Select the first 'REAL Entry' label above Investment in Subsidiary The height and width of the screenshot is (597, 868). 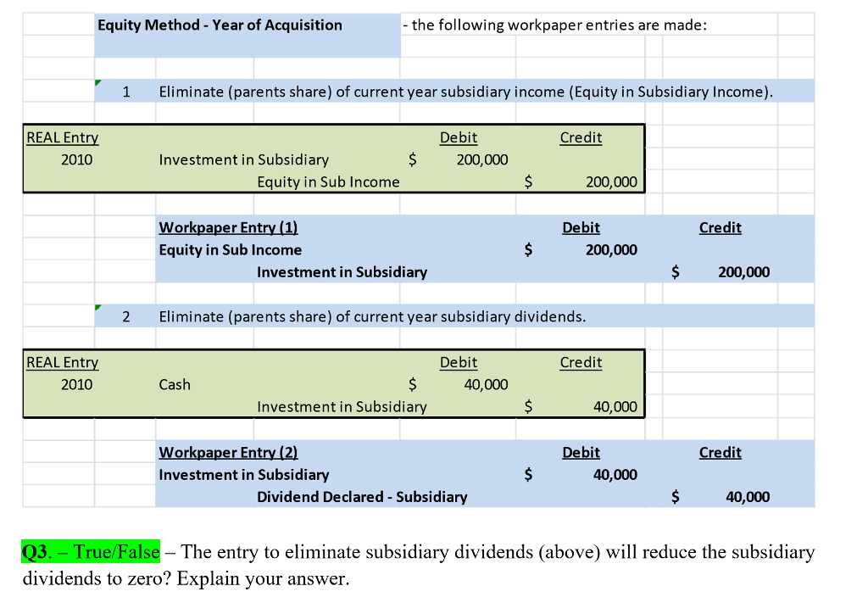63,138
